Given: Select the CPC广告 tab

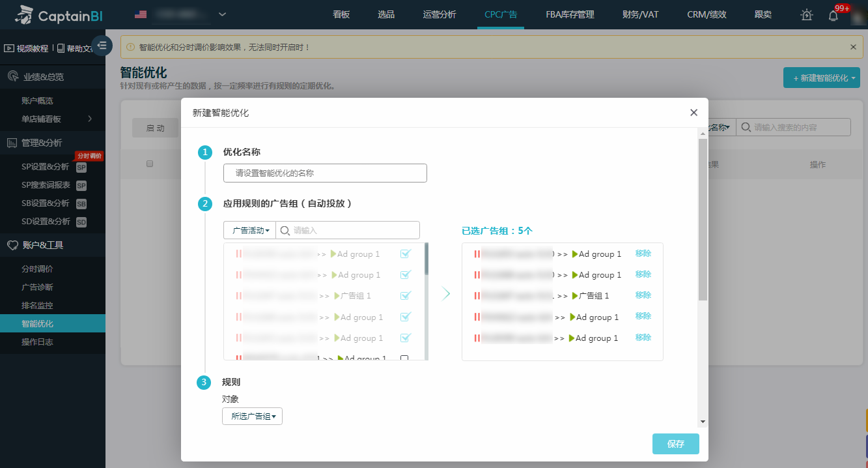Looking at the screenshot, I should pyautogui.click(x=501, y=14).
